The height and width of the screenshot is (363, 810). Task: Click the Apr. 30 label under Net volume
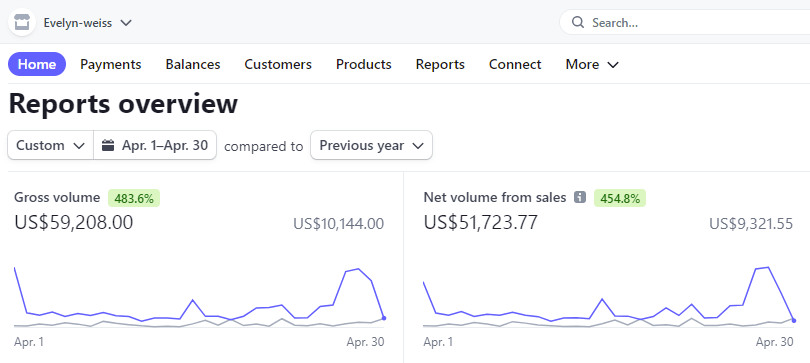click(774, 342)
